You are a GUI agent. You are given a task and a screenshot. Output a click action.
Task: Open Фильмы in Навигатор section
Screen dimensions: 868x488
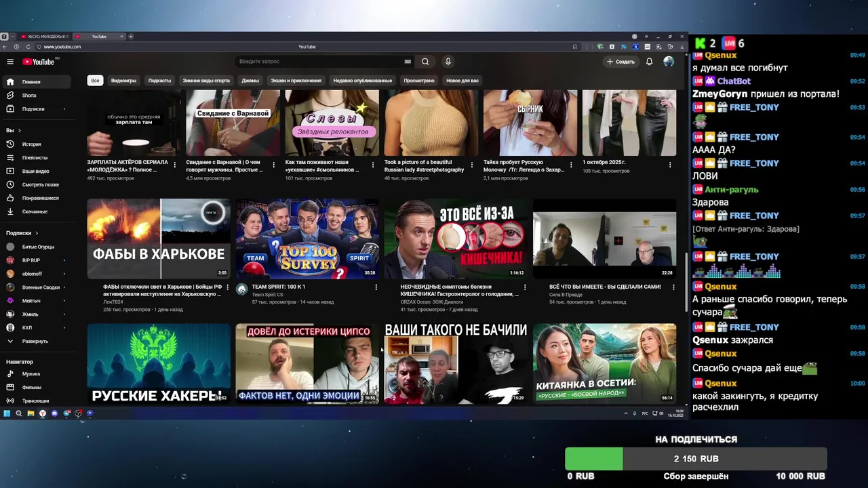(x=36, y=388)
